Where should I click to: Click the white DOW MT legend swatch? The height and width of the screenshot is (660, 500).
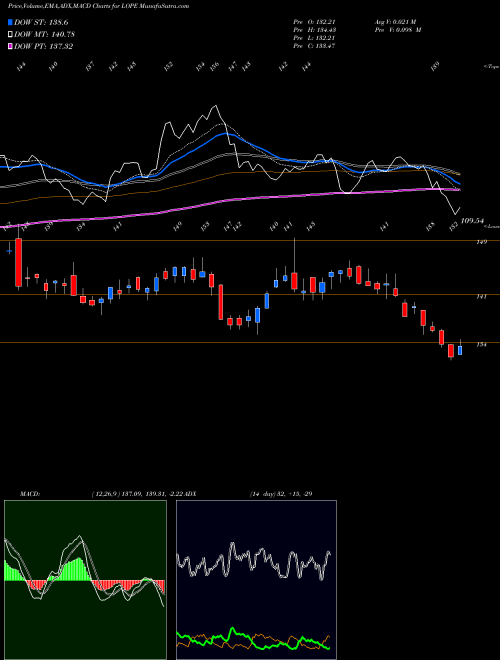11,35
